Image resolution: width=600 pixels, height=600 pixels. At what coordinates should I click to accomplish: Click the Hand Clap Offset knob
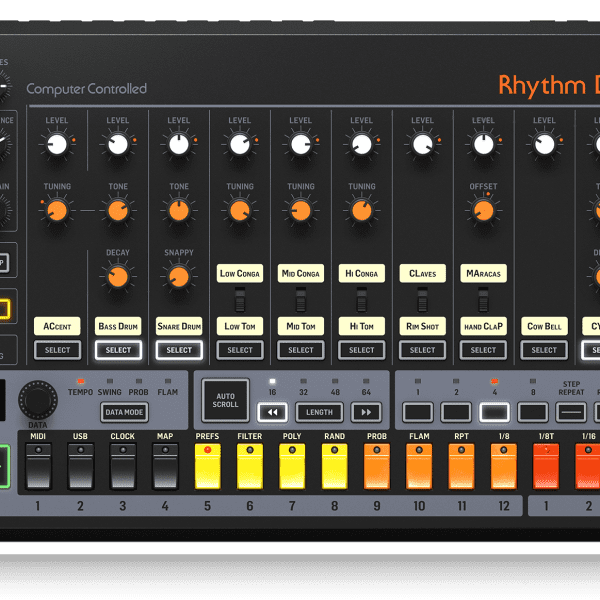pyautogui.click(x=484, y=211)
